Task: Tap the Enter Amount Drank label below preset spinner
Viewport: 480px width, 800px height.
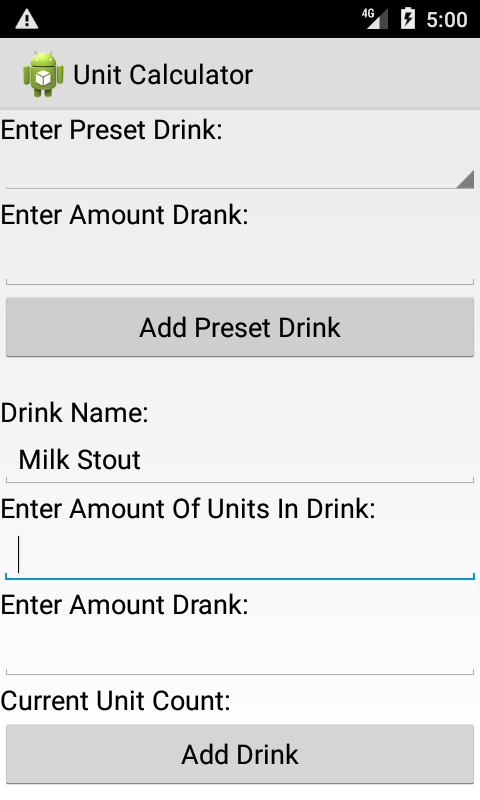Action: 124,215
